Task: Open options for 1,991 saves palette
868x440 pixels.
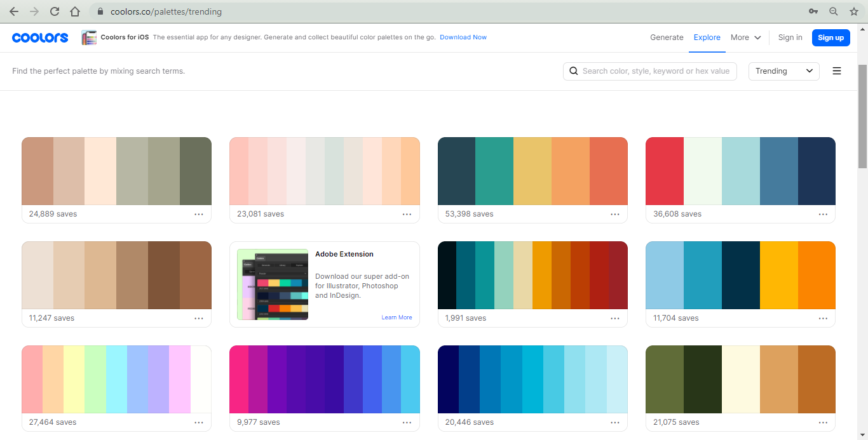Action: tap(615, 318)
